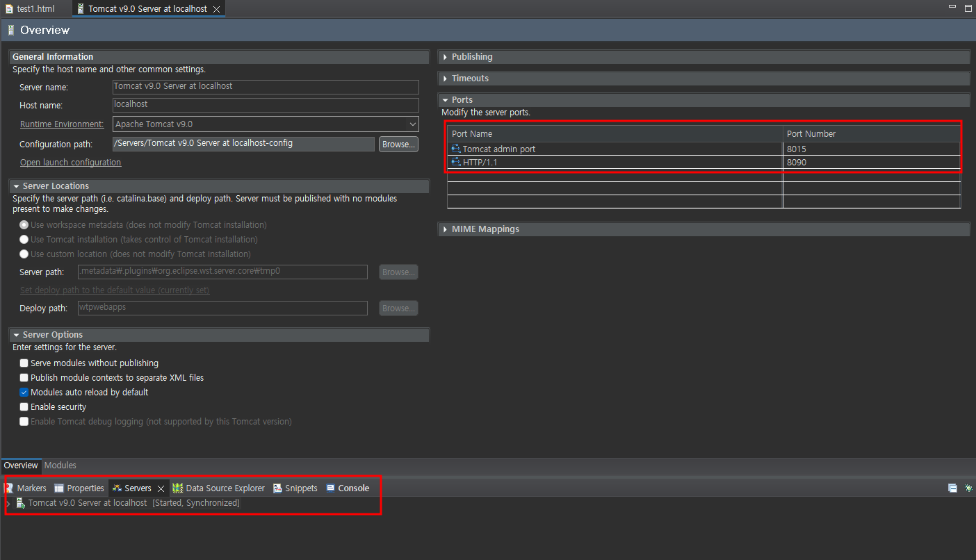Minimize the editor area
Screen dimensions: 976x560
click(x=952, y=7)
